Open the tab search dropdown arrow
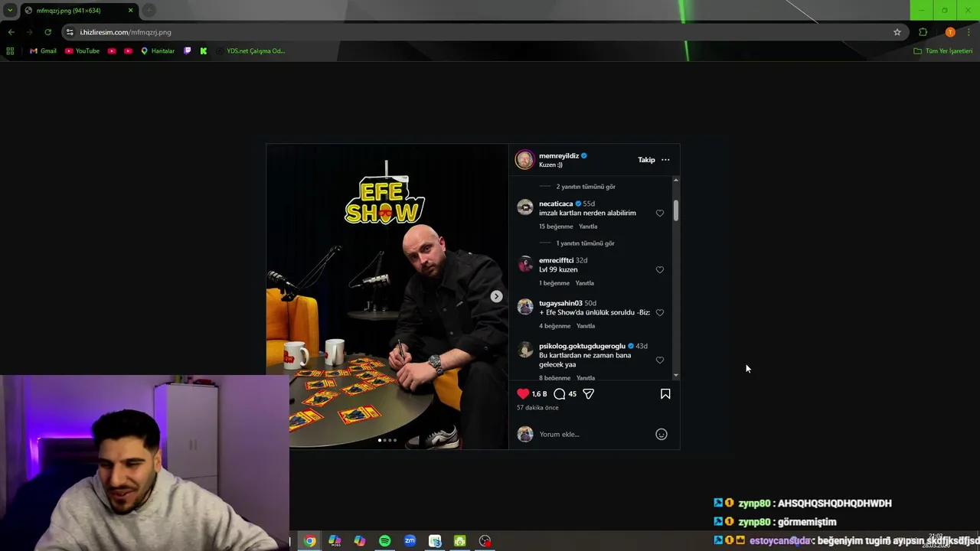This screenshot has height=551, width=980. [10, 10]
